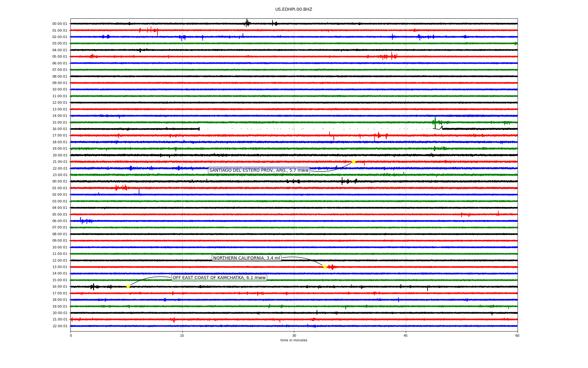Click the NORTHERN CALIFORNIA, 3.4 ml label
The width and height of the screenshot is (588, 368).
(x=247, y=258)
